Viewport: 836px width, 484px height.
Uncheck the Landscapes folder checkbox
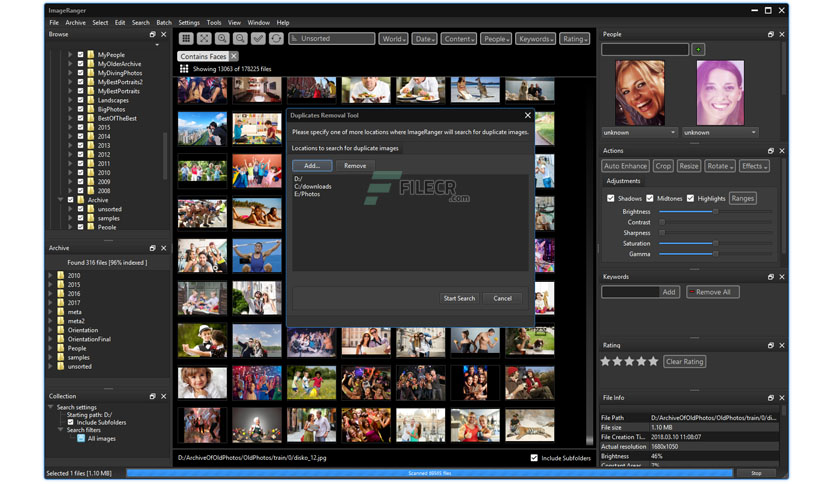(x=81, y=100)
